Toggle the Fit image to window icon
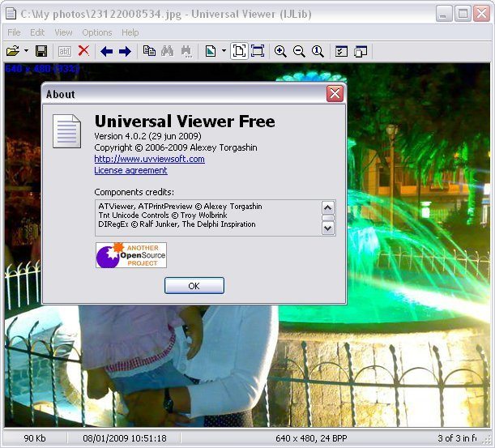495x448 pixels. (239, 51)
